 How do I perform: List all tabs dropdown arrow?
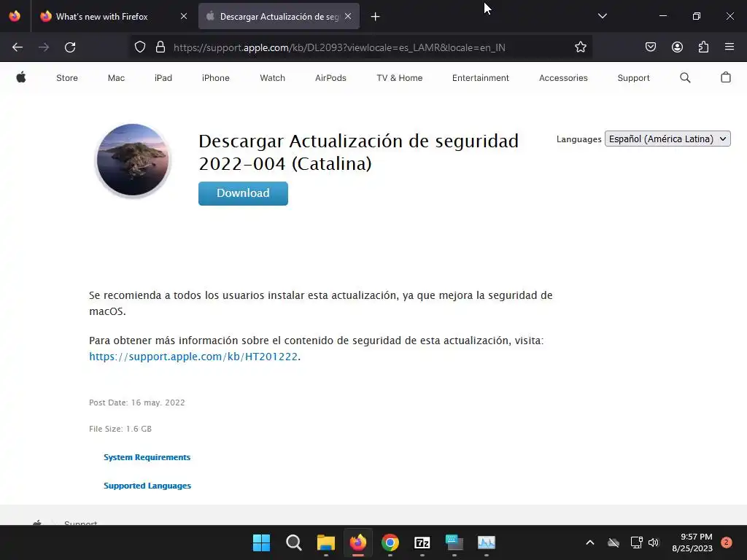tap(602, 16)
